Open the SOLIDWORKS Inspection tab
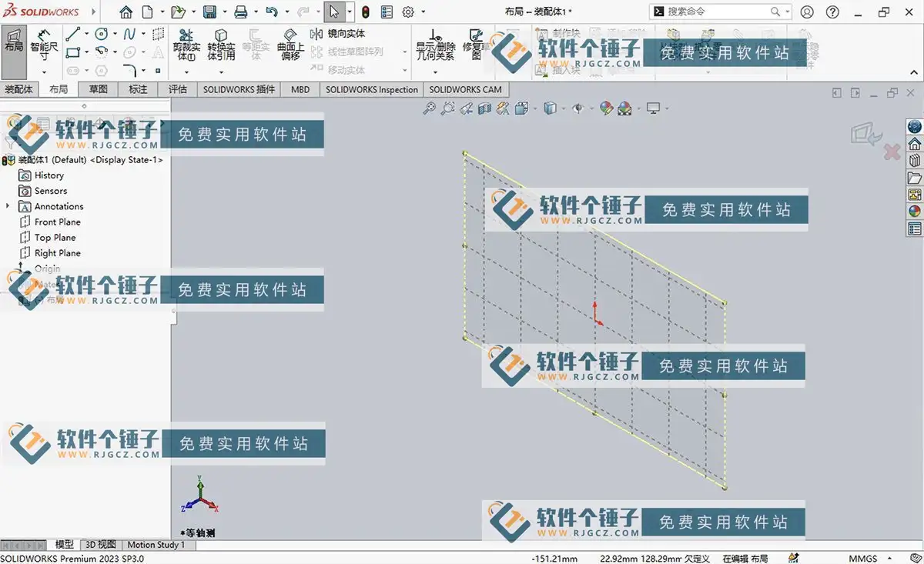 coord(372,89)
